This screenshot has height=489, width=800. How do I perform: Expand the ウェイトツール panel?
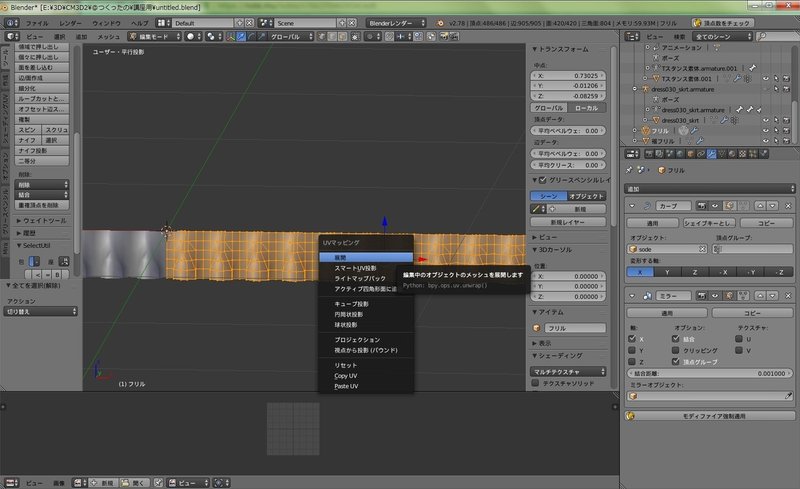[x=19, y=221]
